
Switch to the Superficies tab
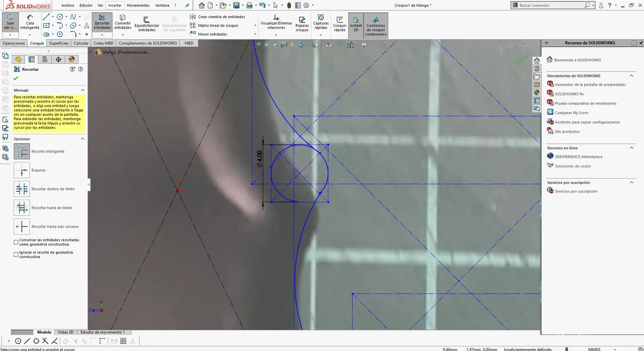pyautogui.click(x=59, y=43)
